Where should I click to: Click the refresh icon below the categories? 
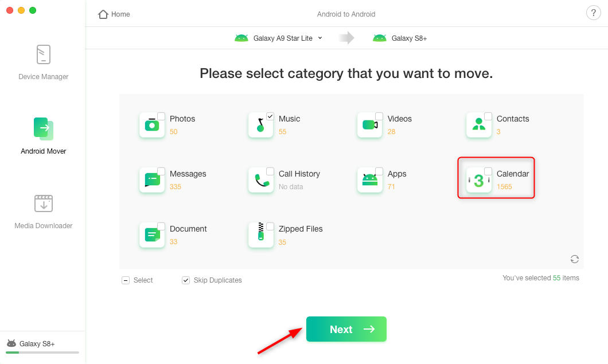(574, 259)
